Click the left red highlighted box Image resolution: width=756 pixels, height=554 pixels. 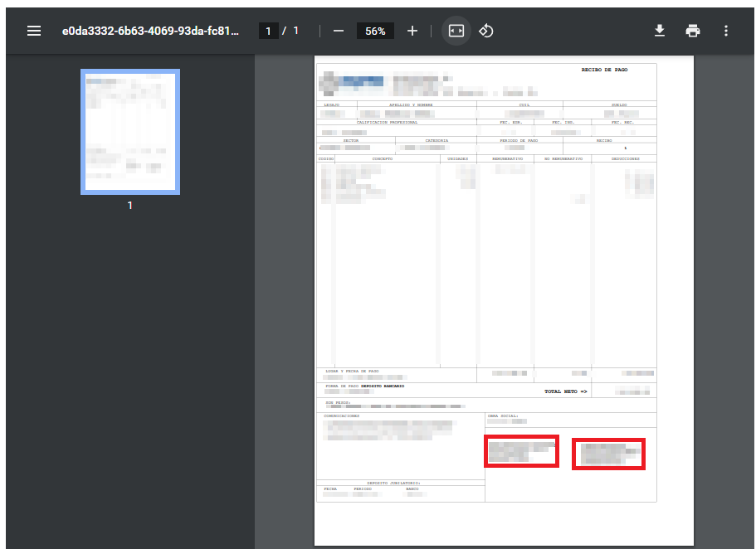tap(521, 451)
